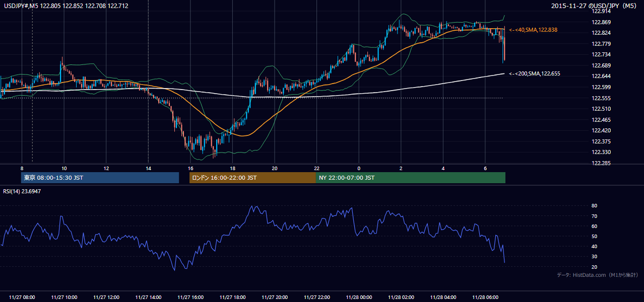The image size is (644, 302).
Task: Click RSI axis level 60
Action: pos(595,226)
